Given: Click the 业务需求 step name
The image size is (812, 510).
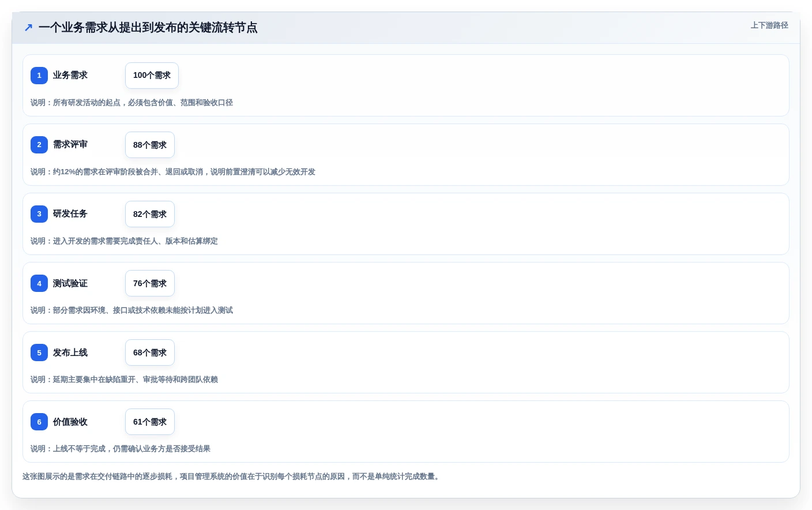Looking at the screenshot, I should pos(70,75).
